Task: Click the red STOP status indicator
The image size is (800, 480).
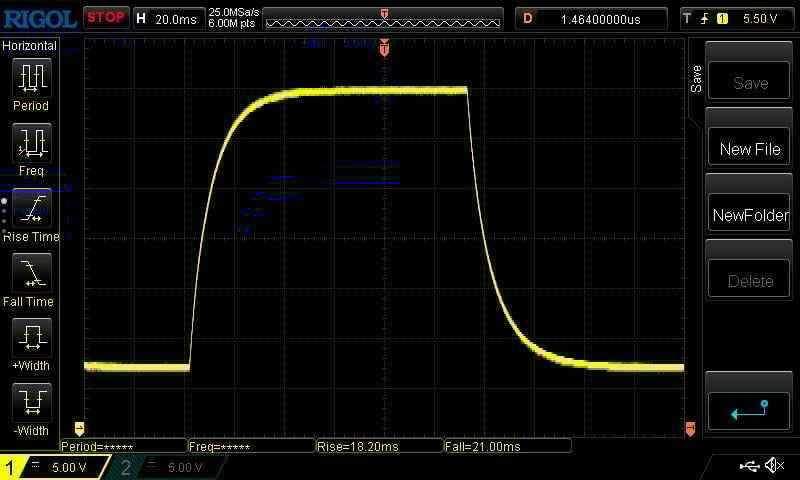Action: click(x=106, y=17)
